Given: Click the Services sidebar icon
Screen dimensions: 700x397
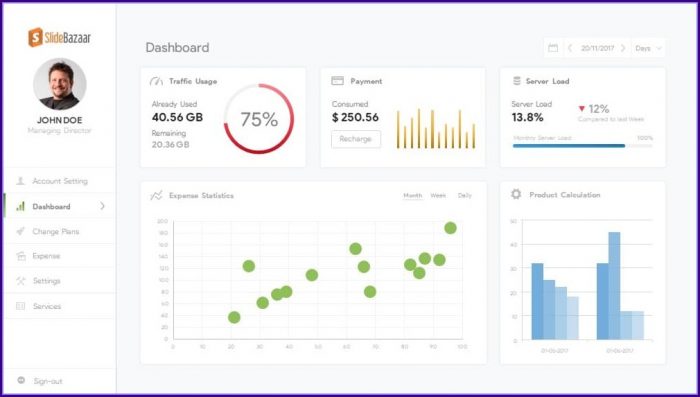Looking at the screenshot, I should (x=21, y=306).
